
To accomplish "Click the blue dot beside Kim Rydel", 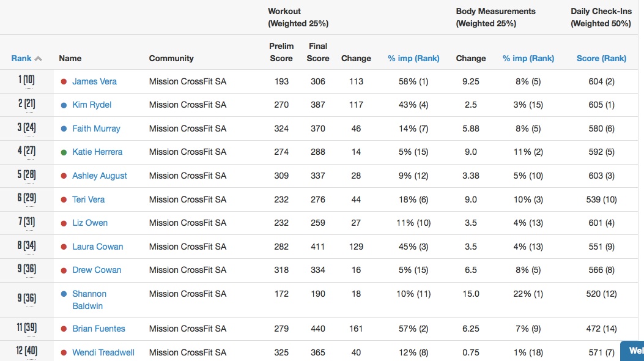I will click(64, 105).
